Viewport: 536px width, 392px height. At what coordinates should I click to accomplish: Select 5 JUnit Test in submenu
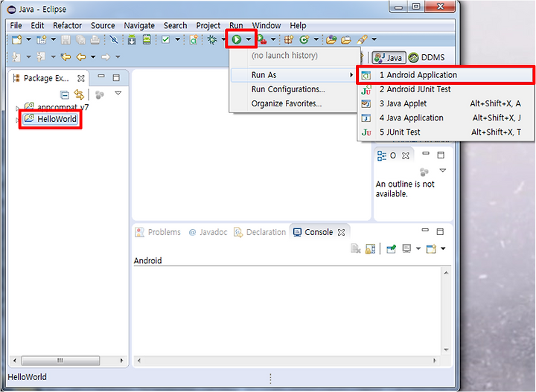point(445,132)
